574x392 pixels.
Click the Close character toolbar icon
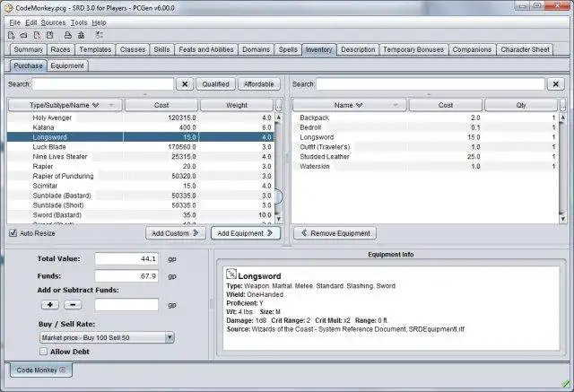(x=37, y=35)
